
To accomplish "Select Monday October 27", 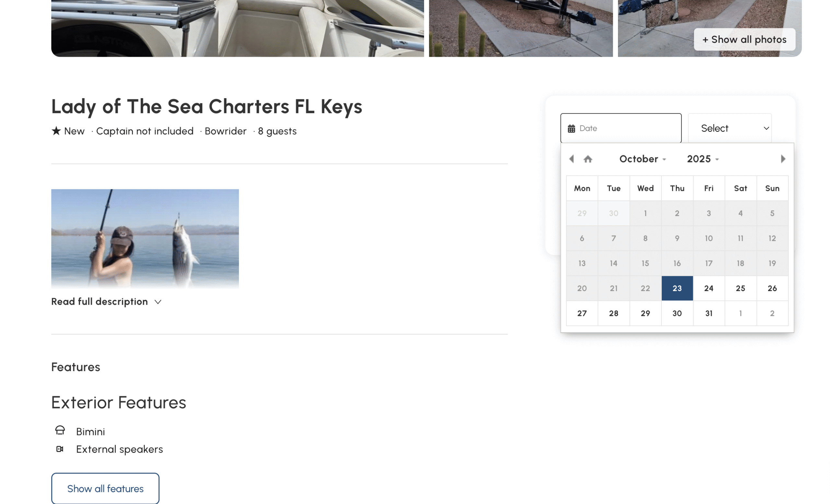I will point(582,313).
